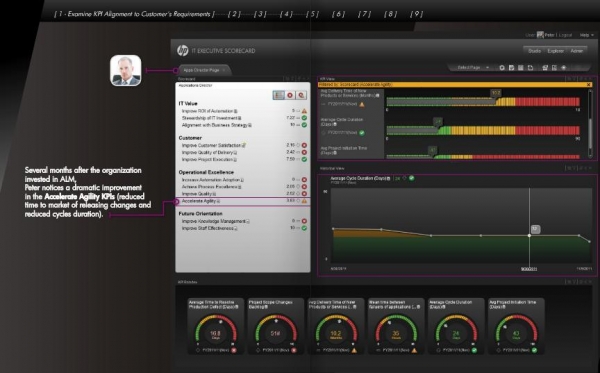Go to demo step [6]
This screenshot has width=600, height=373.
tap(338, 14)
